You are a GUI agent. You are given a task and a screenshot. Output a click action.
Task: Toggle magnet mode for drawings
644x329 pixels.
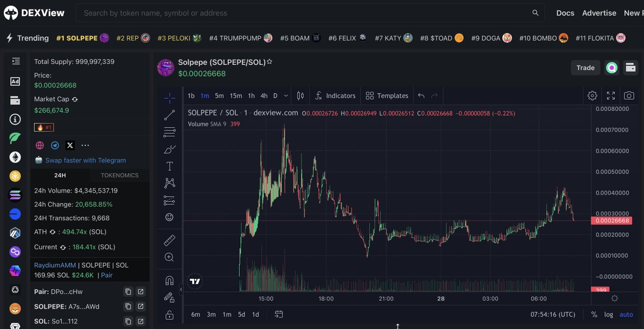(x=170, y=280)
